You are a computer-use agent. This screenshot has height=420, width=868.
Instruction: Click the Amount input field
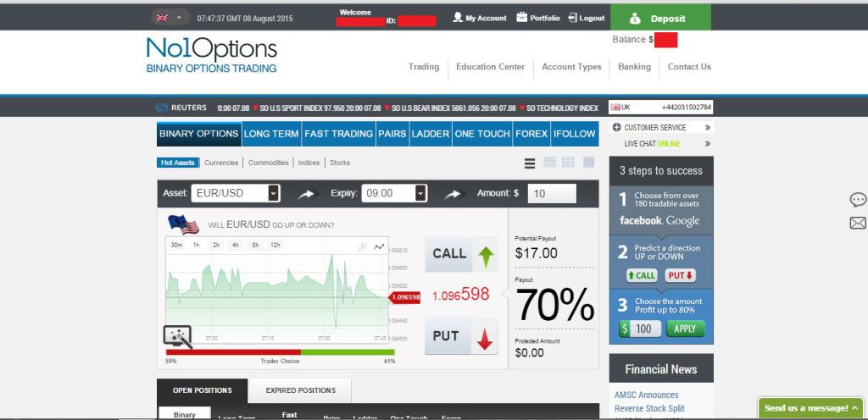[x=551, y=193]
